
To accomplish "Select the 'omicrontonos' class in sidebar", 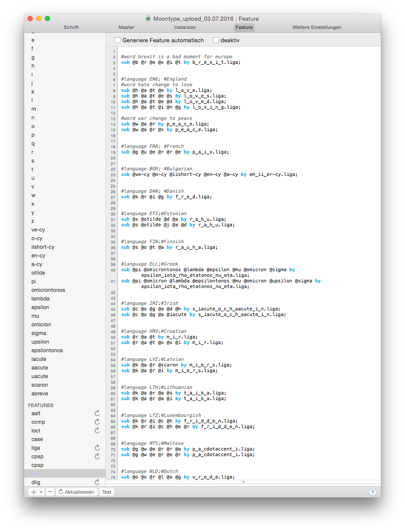I will click(x=48, y=290).
